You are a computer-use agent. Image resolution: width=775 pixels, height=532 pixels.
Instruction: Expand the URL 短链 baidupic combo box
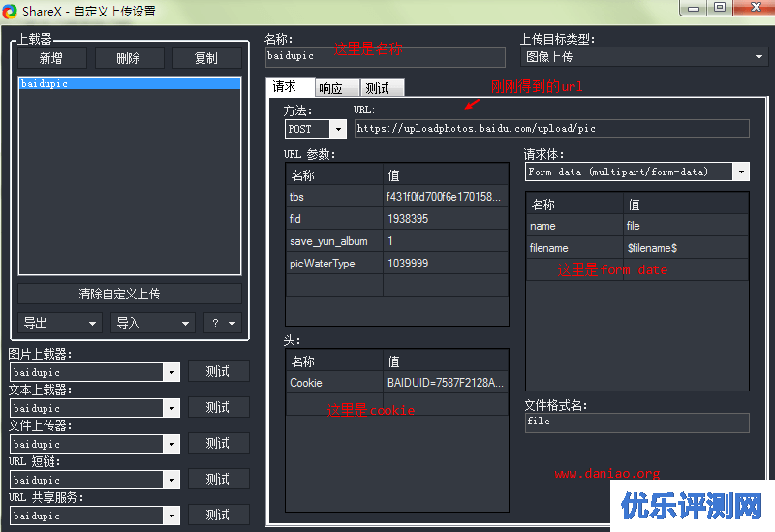[x=171, y=480]
